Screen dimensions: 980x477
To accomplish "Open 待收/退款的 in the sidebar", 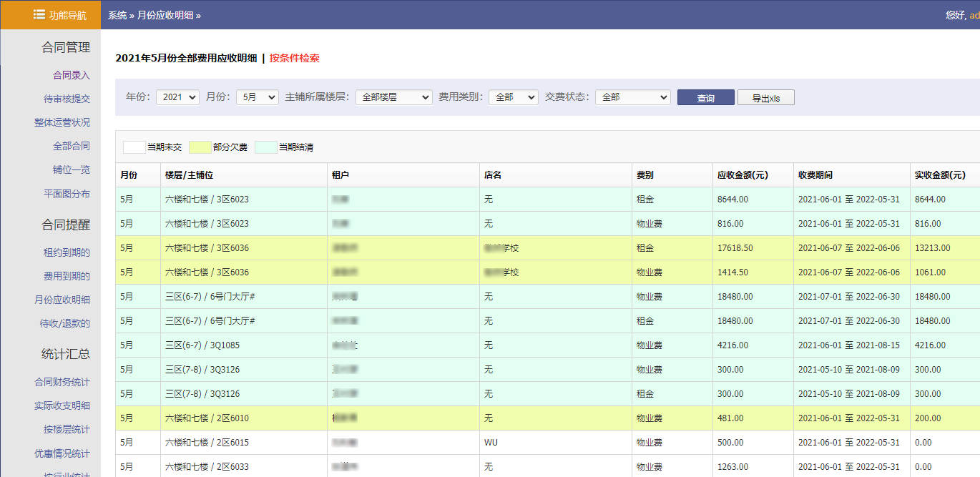I will (x=65, y=323).
